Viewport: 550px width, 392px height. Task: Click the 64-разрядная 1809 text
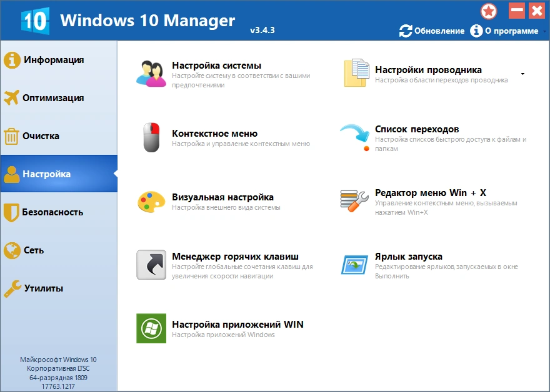tap(58, 378)
